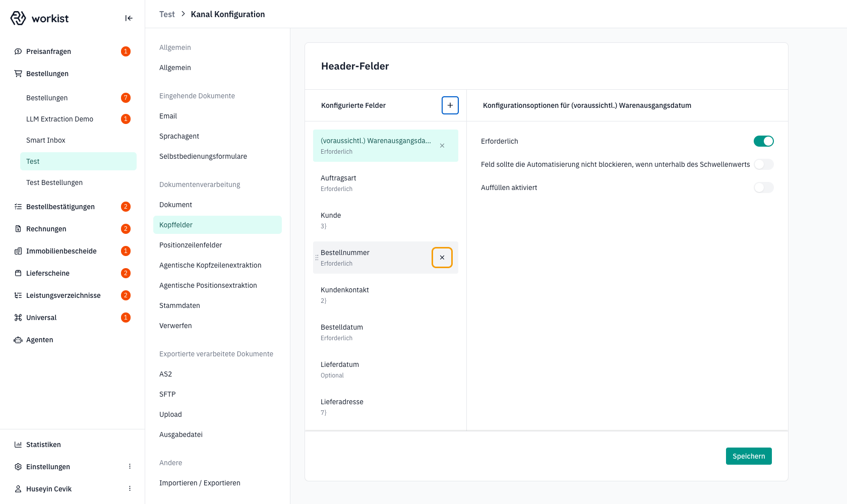This screenshot has height=504, width=847.
Task: Click the Agenten robot icon
Action: pos(18,340)
